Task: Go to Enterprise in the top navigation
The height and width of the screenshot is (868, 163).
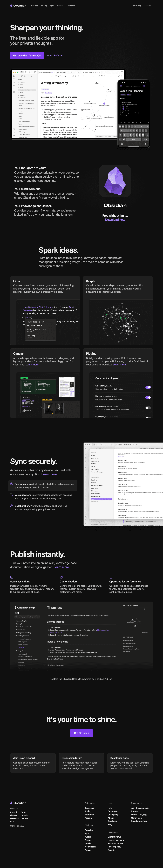Action: point(71,6)
